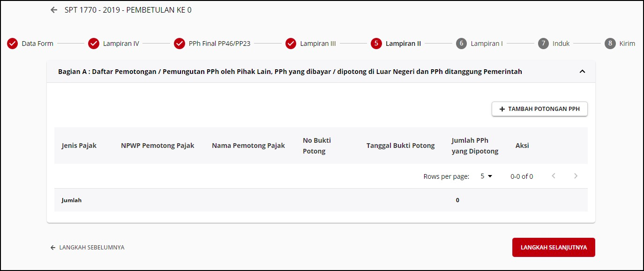The height and width of the screenshot is (271, 644).
Task: Click Tambah Potongan PPh button
Action: (539, 109)
